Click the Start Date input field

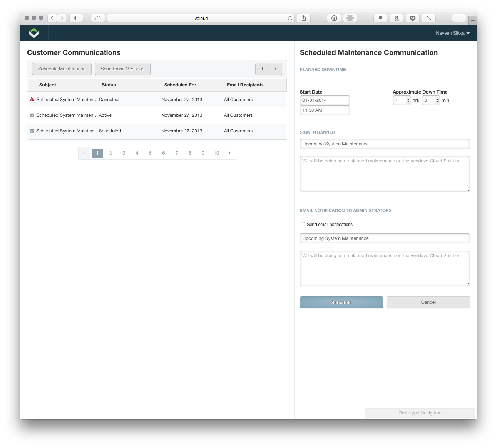pyautogui.click(x=325, y=100)
